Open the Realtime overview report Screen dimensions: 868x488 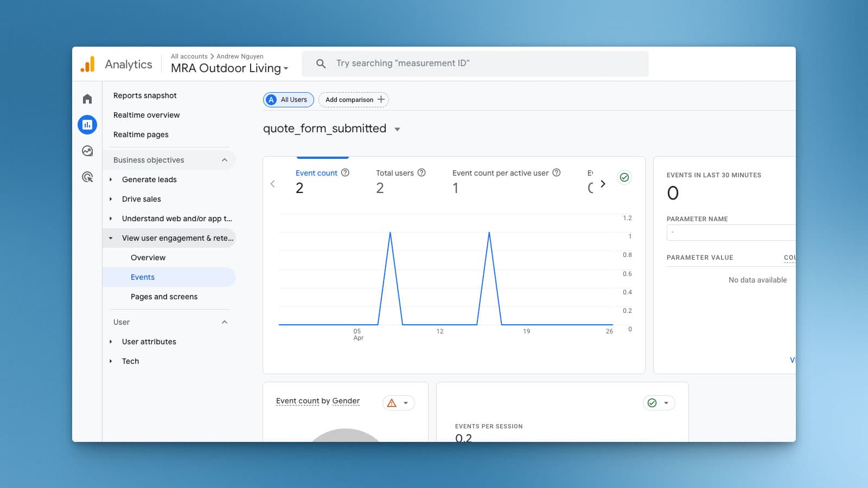[x=146, y=115]
